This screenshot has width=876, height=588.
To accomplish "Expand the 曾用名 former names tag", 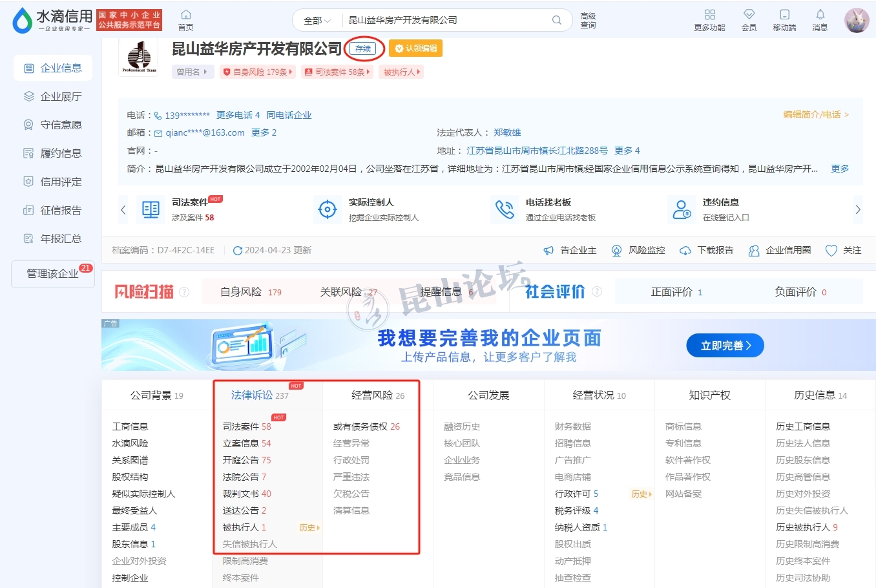I will point(193,72).
